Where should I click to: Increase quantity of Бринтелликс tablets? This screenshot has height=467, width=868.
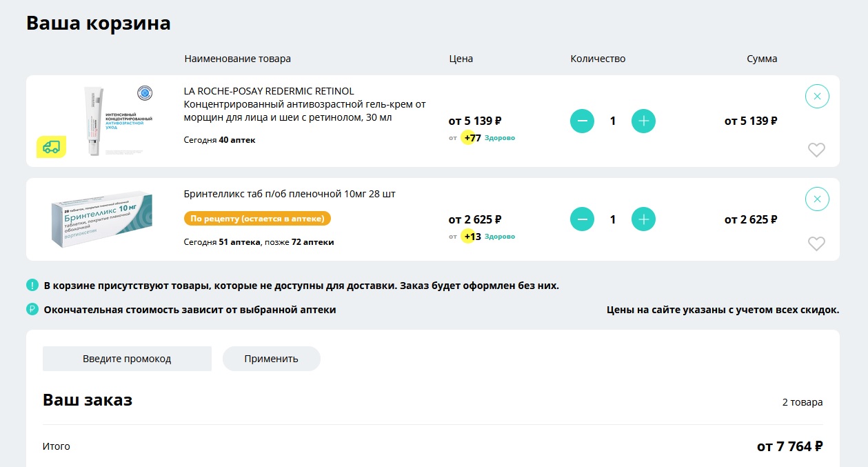coord(643,219)
